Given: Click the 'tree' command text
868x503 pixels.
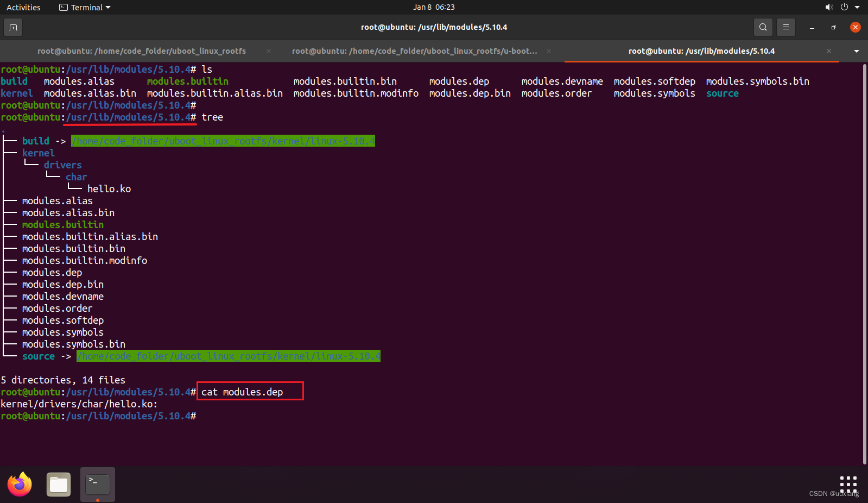Looking at the screenshot, I should (212, 117).
